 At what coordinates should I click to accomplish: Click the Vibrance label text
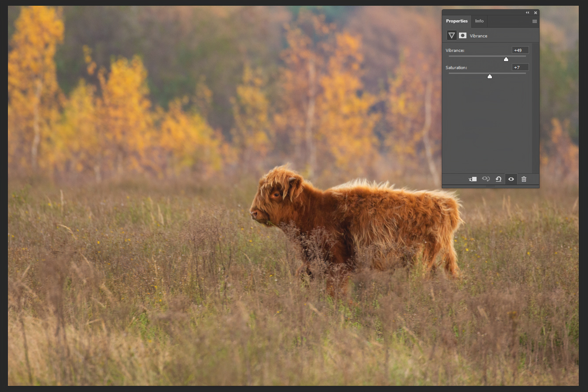[455, 51]
